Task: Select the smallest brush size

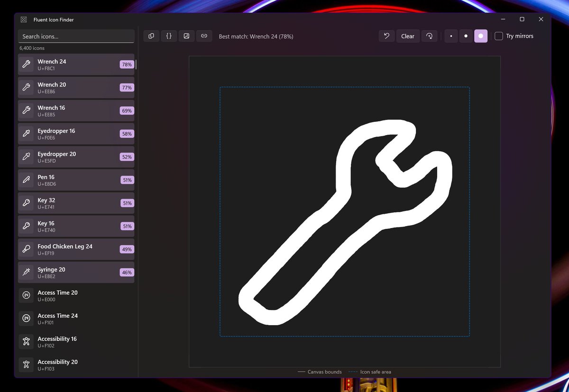Action: coord(451,36)
